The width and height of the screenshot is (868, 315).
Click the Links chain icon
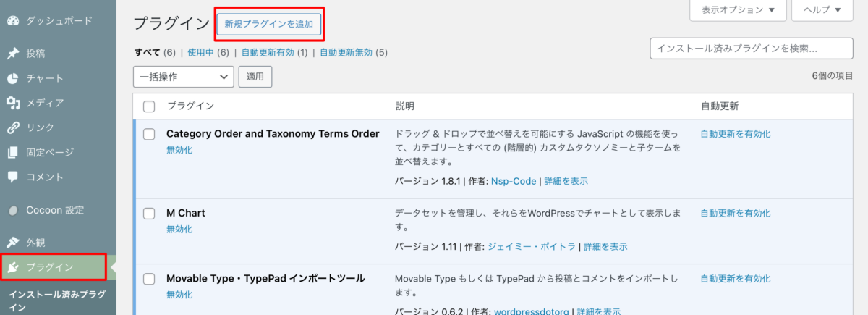click(12, 127)
